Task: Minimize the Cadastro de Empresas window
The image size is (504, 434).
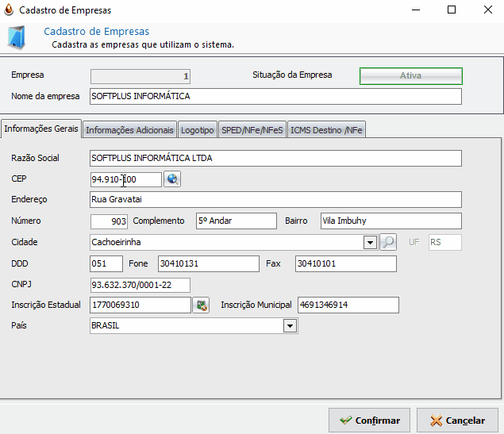Action: tap(416, 10)
